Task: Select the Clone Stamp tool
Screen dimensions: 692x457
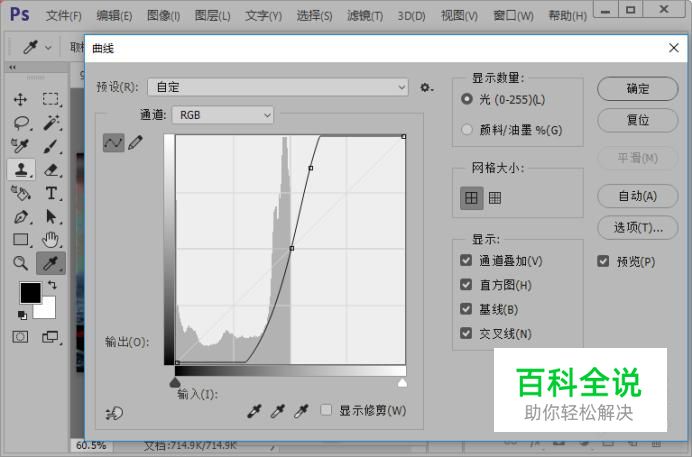Action: coord(21,170)
